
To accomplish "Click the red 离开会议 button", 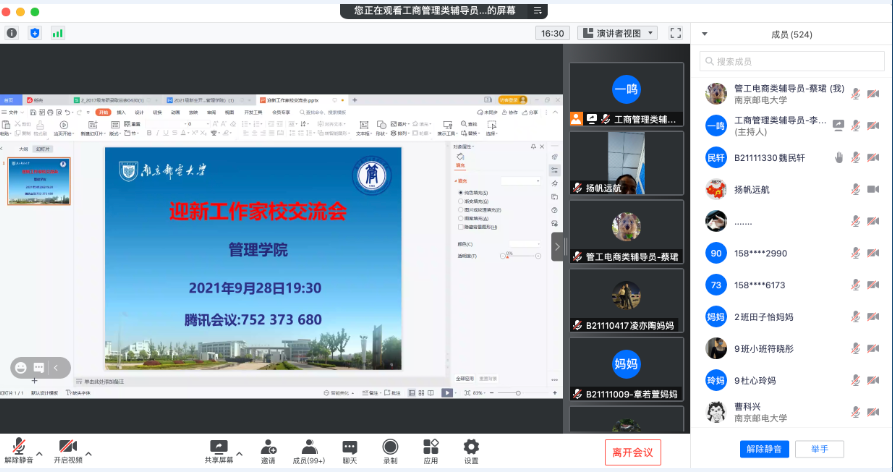I will pyautogui.click(x=632, y=452).
